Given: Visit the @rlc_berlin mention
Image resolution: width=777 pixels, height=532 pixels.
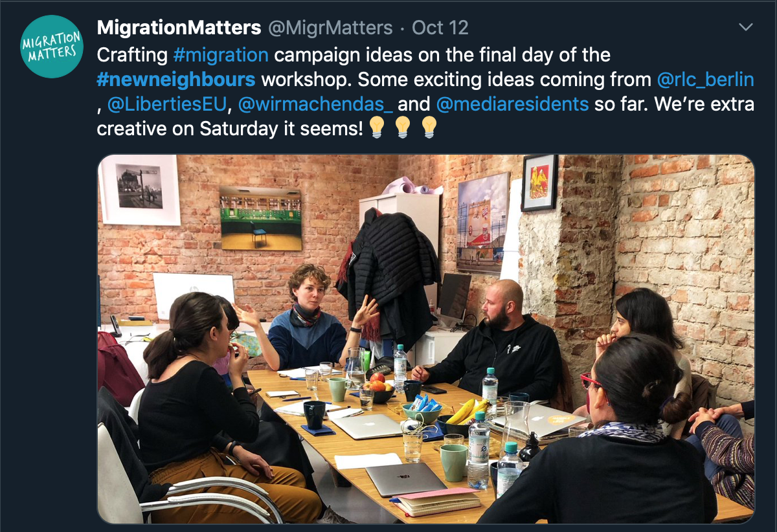Looking at the screenshot, I should click(705, 80).
